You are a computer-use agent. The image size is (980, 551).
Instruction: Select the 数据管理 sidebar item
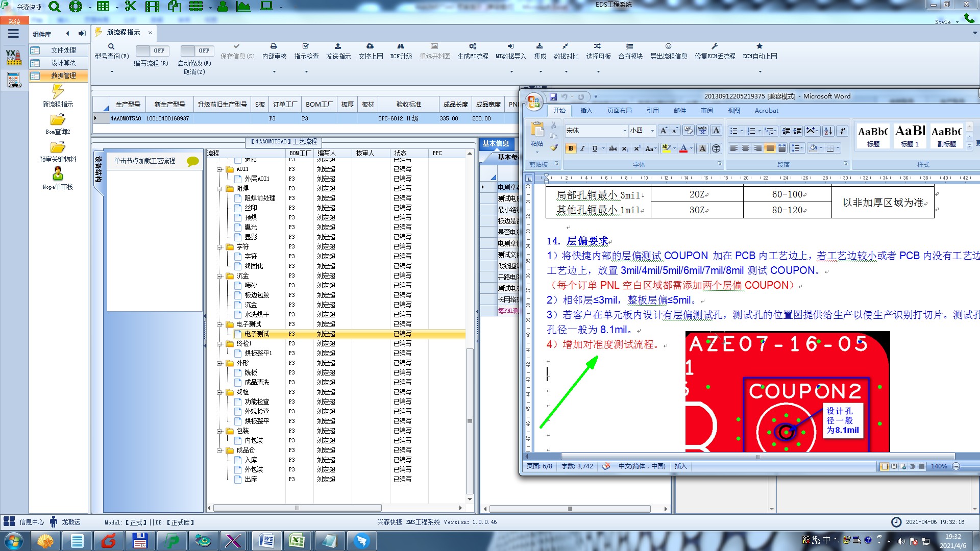[x=63, y=76]
